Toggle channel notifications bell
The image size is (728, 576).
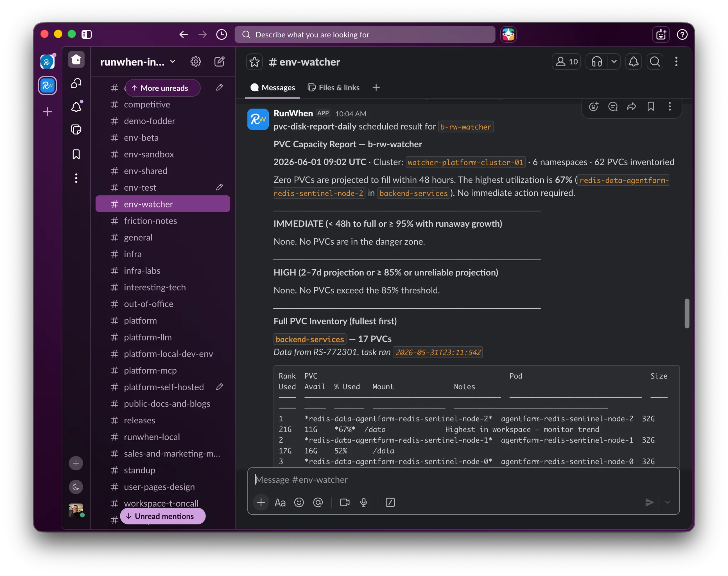633,62
